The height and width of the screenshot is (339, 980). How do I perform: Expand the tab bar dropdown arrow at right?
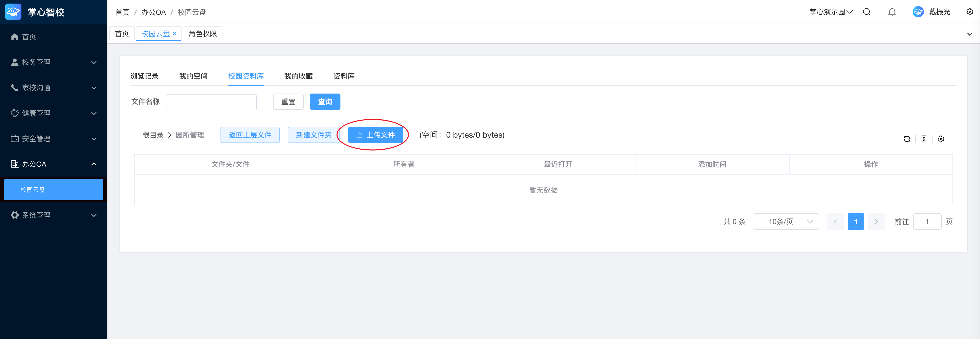(969, 34)
